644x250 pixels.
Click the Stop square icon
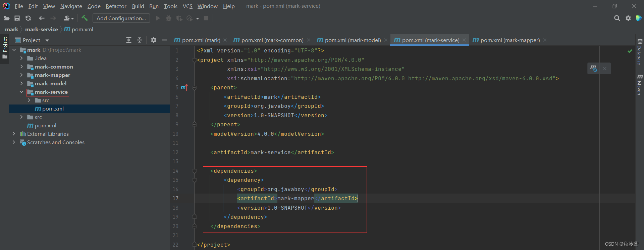tap(206, 18)
